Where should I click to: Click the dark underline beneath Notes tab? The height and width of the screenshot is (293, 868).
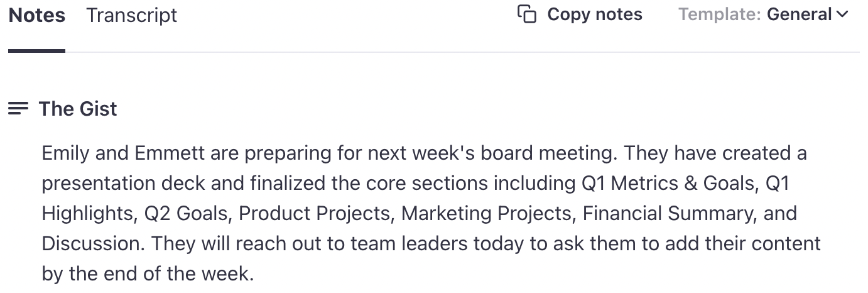click(37, 51)
